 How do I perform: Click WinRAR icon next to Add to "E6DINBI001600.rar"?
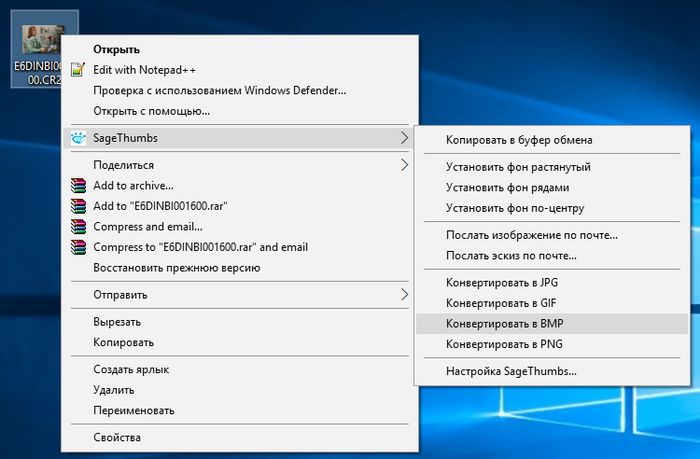79,206
